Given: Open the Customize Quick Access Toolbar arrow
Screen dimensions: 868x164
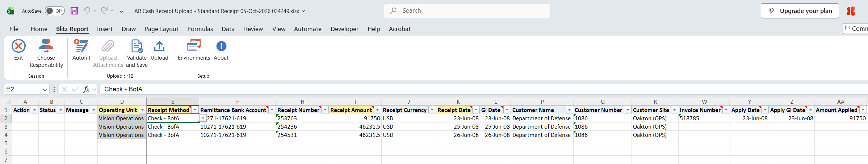Looking at the screenshot, I should [121, 11].
